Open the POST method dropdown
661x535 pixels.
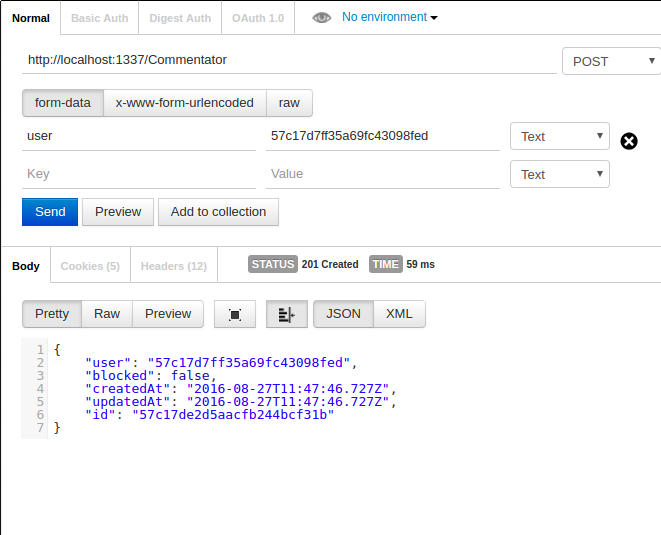coord(610,61)
